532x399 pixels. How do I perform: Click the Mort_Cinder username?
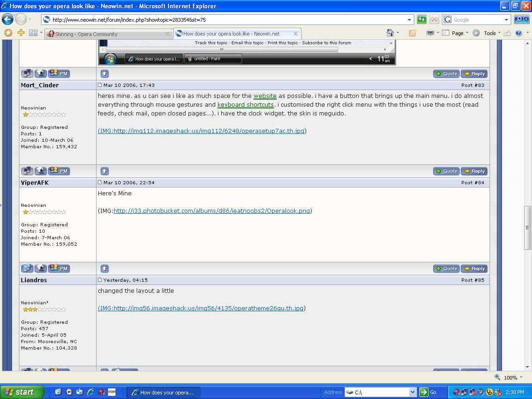(x=40, y=85)
